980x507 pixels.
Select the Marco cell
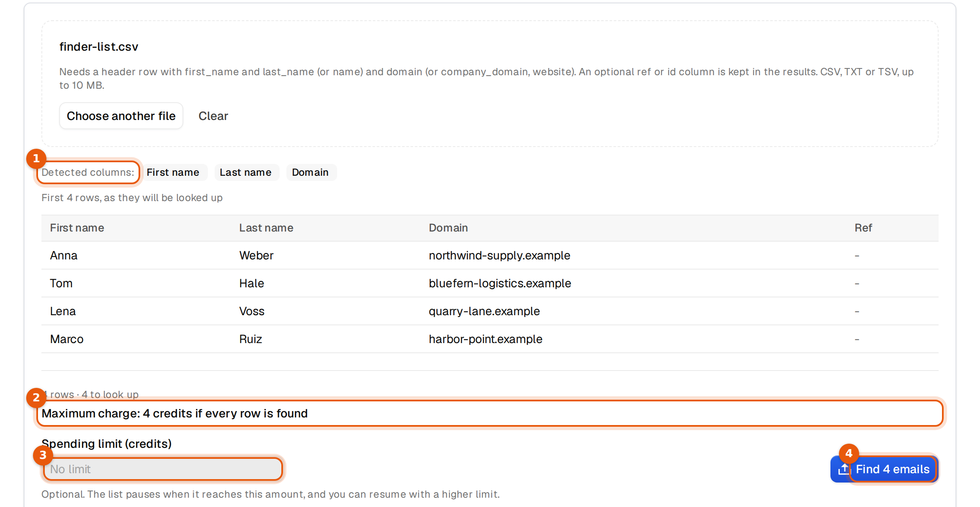click(x=67, y=339)
